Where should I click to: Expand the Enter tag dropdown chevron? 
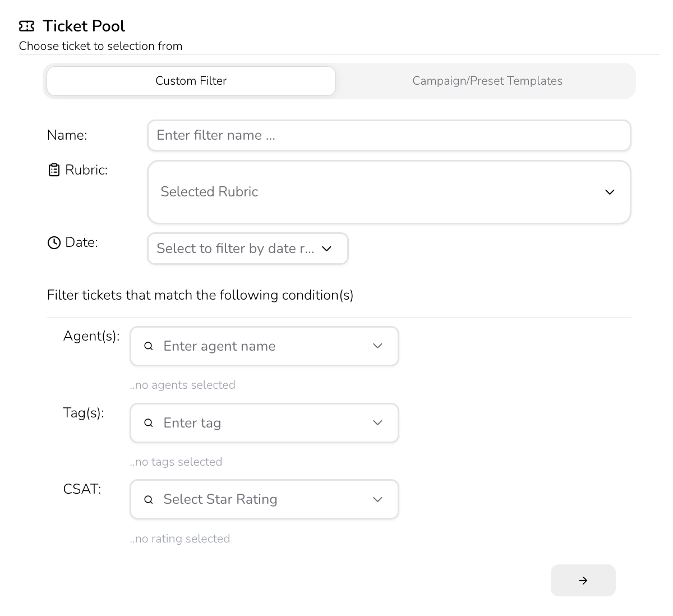click(377, 423)
